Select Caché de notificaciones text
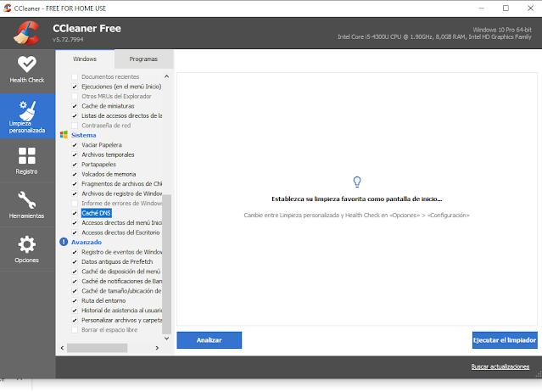 point(121,281)
